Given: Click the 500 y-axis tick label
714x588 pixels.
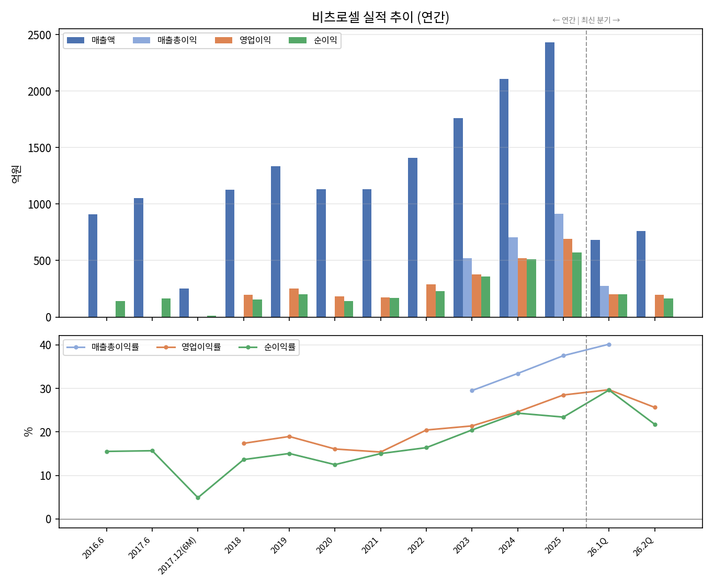Looking at the screenshot, I should 43,261.
